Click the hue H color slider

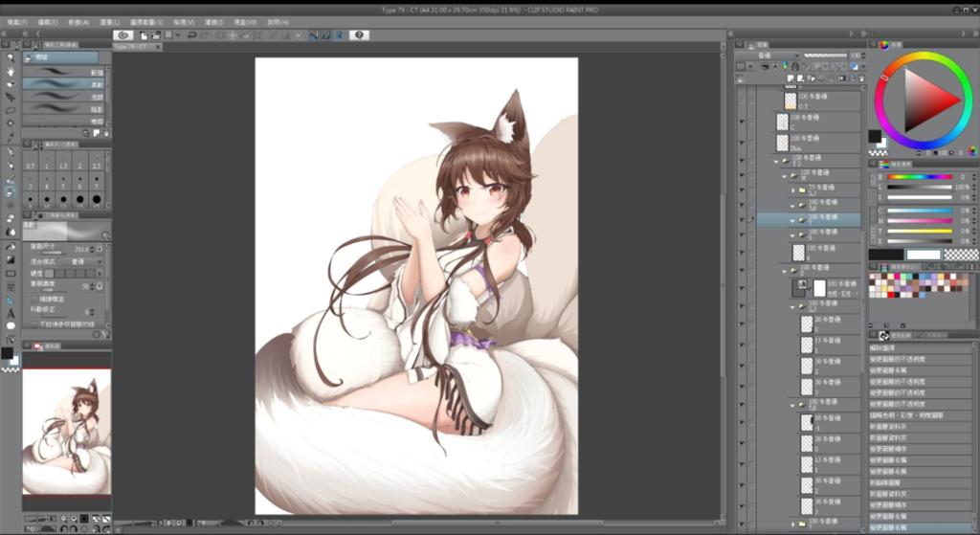pyautogui.click(x=920, y=177)
